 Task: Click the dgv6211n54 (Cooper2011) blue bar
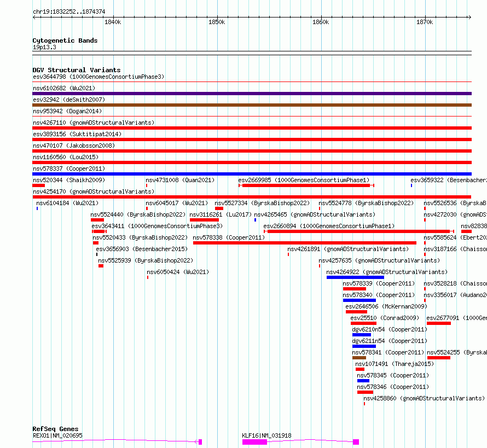click(364, 346)
